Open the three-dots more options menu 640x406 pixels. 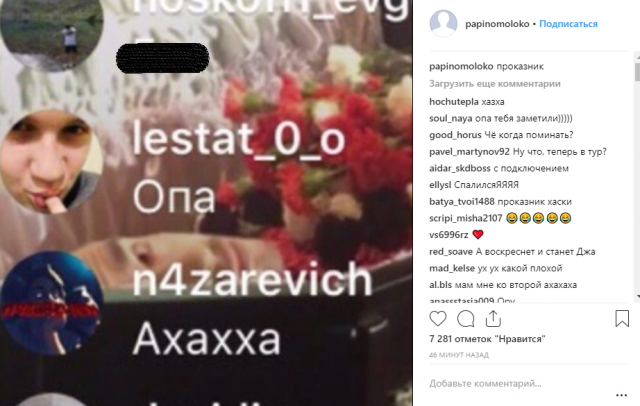click(621, 395)
